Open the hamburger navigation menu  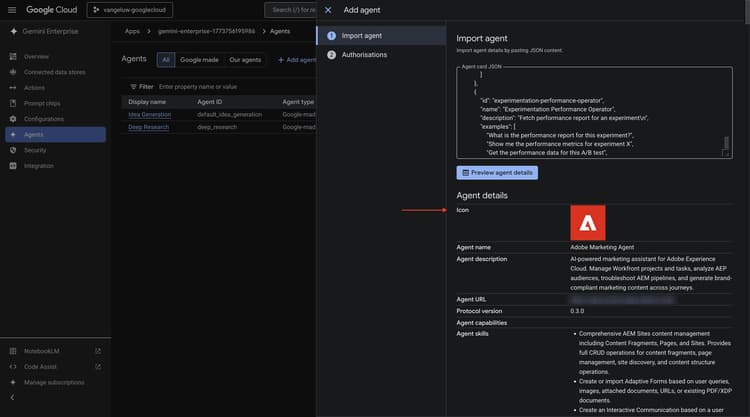[x=12, y=10]
